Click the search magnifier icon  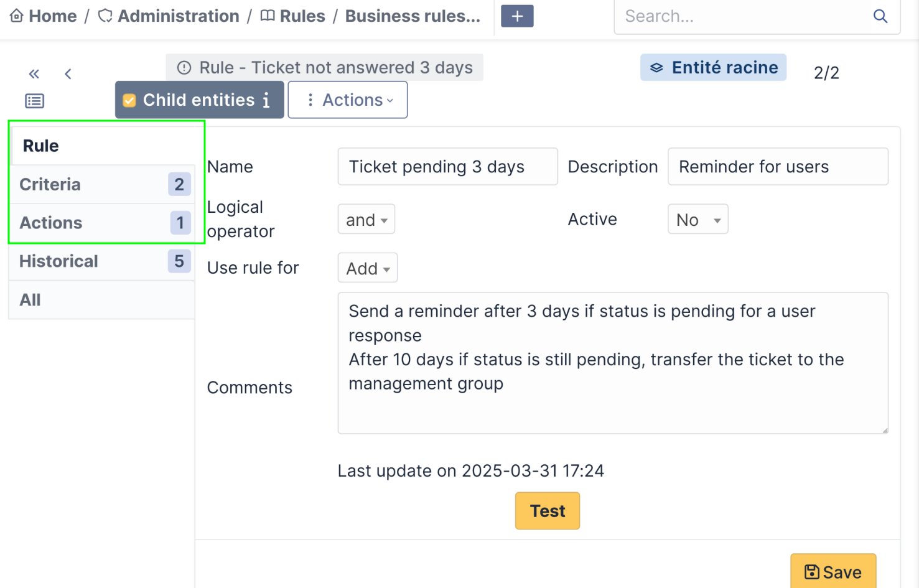click(880, 16)
